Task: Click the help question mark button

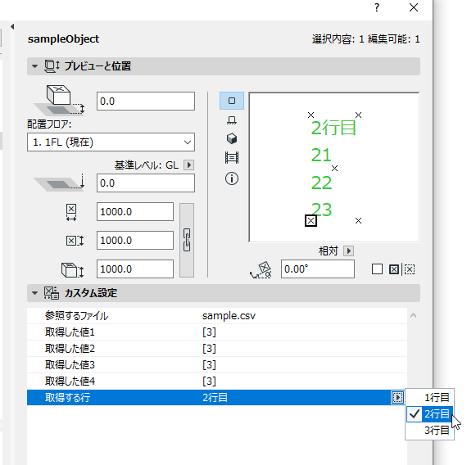Action: [x=377, y=7]
